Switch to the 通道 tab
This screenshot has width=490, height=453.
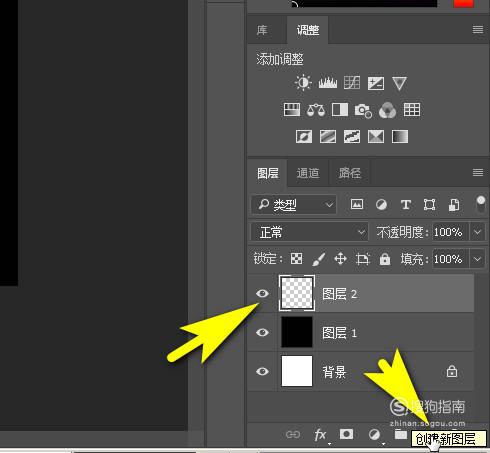pos(308,173)
